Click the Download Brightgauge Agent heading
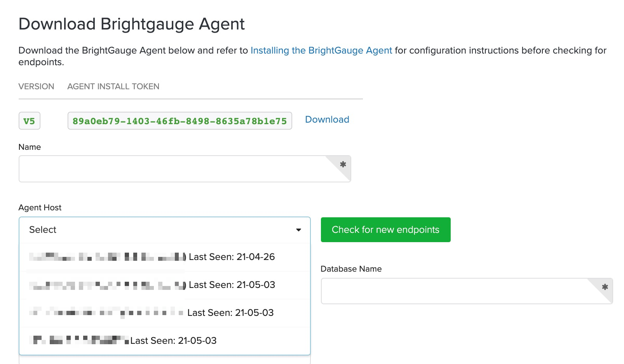The image size is (624, 364). point(132,24)
